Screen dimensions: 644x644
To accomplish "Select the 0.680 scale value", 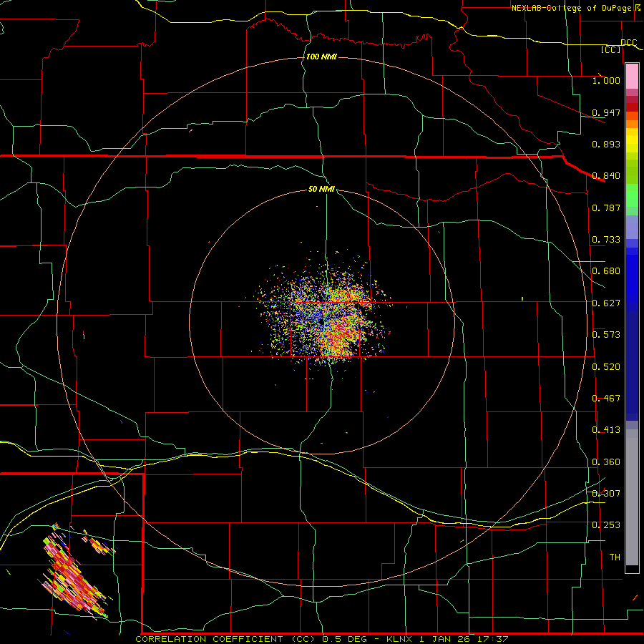I will click(x=606, y=271).
